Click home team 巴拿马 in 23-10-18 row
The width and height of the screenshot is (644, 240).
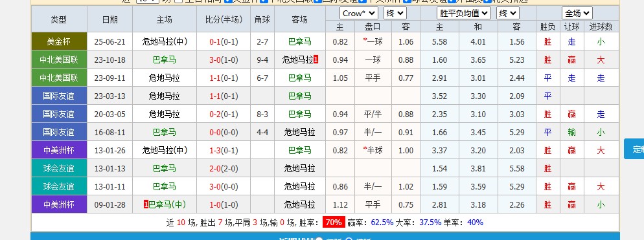(x=165, y=60)
